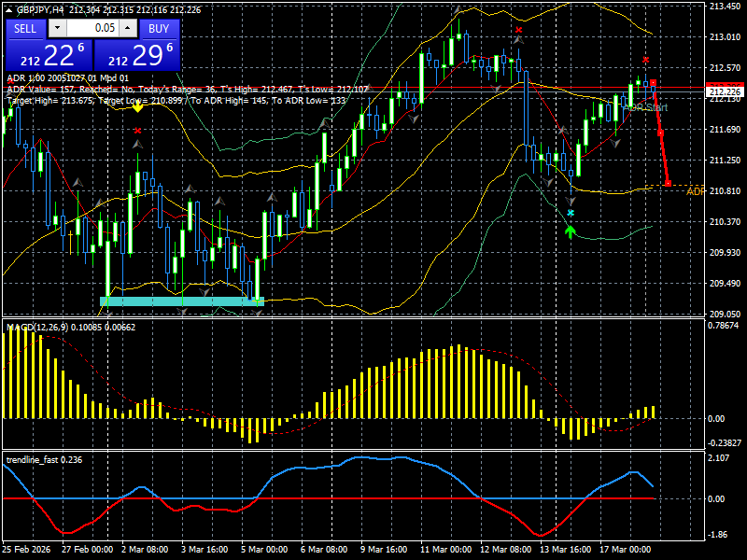Viewport: 747px width, 560px height.
Task: Select the cyan support zone rectangle
Action: (x=182, y=301)
